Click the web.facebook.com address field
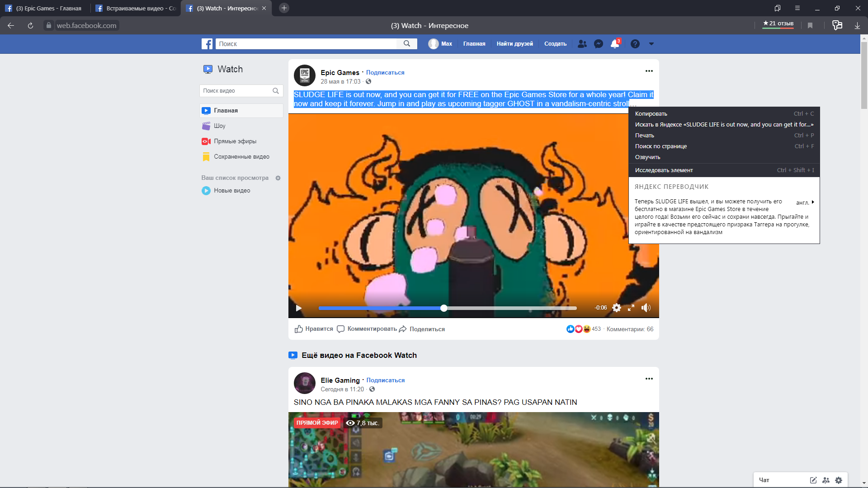The image size is (868, 488). click(x=86, y=26)
